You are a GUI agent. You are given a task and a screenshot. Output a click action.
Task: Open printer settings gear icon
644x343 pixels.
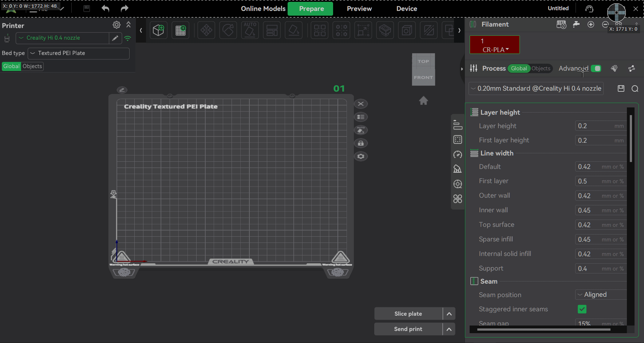(x=116, y=25)
